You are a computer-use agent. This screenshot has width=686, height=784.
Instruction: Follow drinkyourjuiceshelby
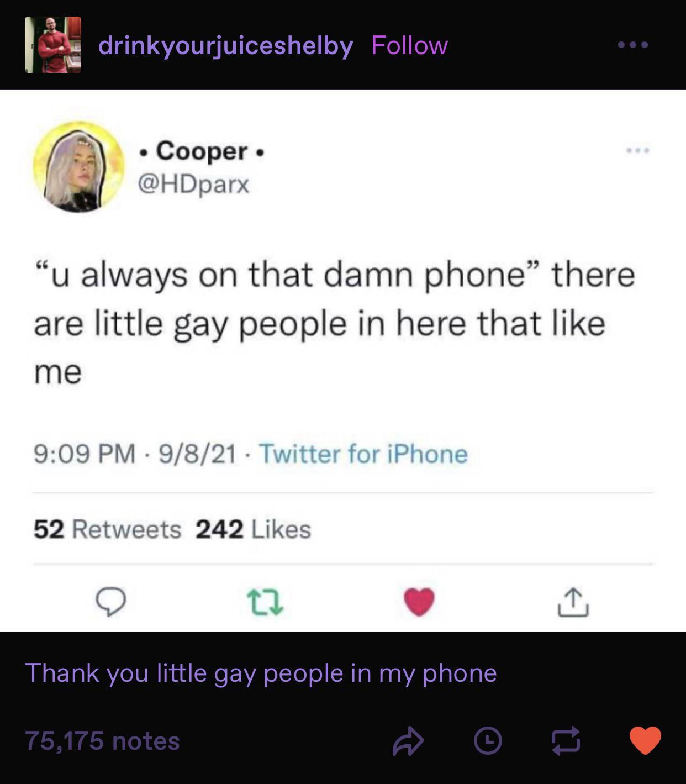pos(409,45)
